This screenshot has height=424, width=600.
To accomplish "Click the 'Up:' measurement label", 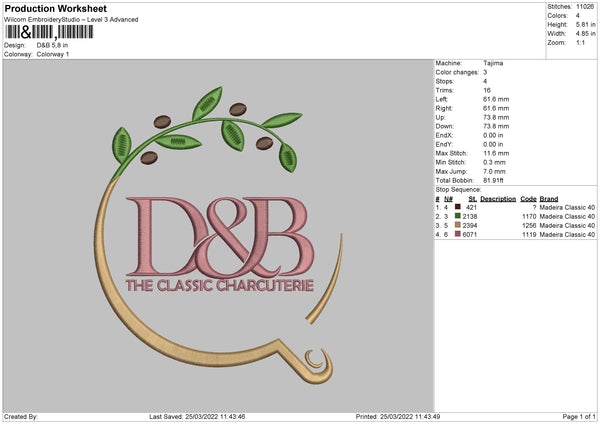I will pyautogui.click(x=440, y=117).
